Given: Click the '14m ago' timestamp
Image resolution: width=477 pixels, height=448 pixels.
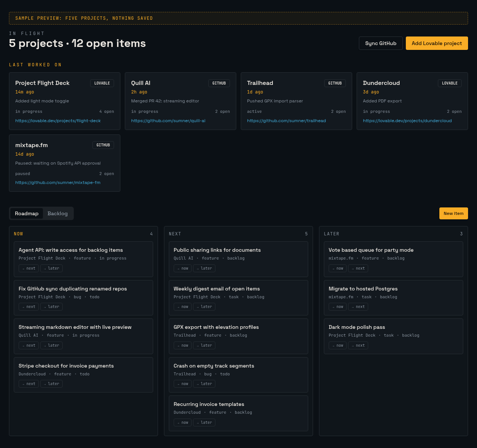Looking at the screenshot, I should [x=25, y=92].
